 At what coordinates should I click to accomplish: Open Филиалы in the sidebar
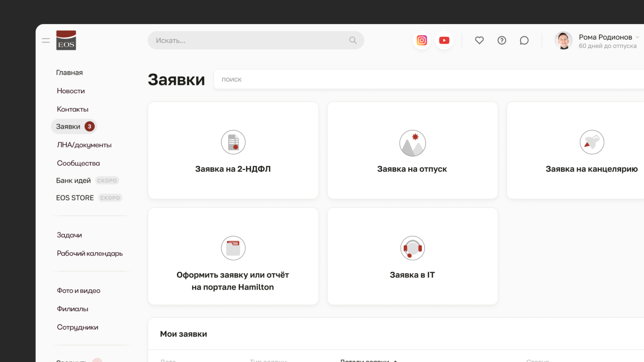pos(72,309)
